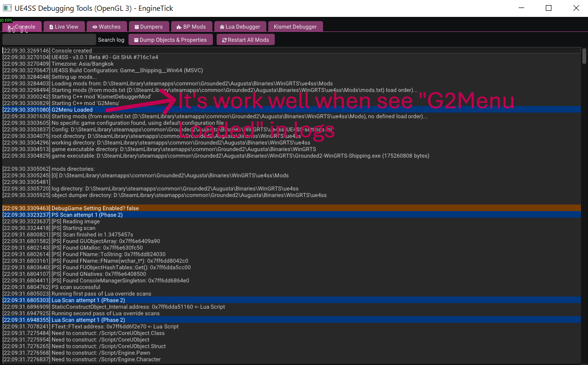Viewport: 588px width, 365px height.
Task: Select the 'Timezone: Asia/Bangkok' log line
Action: click(291, 64)
